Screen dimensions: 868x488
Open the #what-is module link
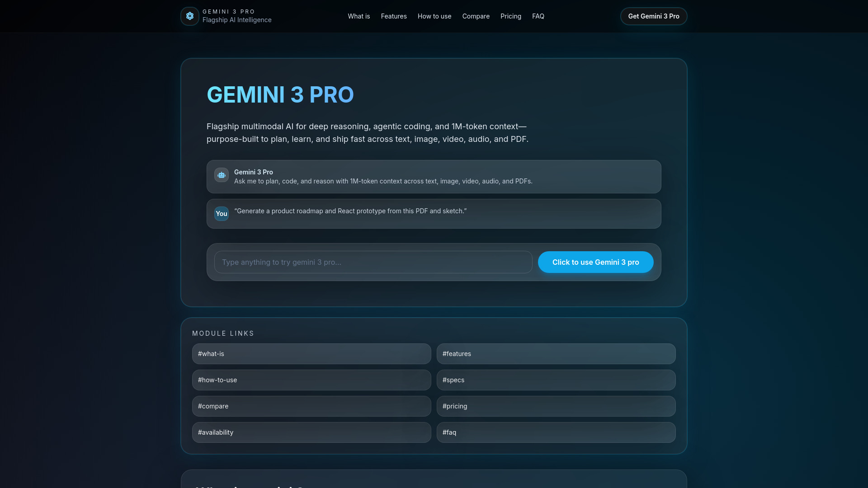pos(311,354)
